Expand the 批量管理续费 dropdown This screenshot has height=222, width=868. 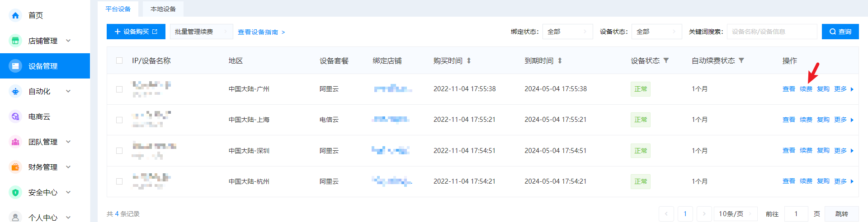(x=201, y=32)
